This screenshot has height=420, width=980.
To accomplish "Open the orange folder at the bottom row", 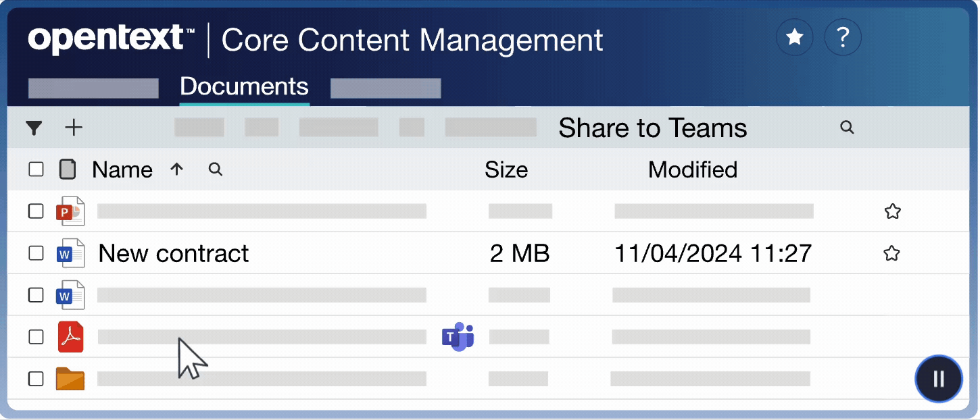I will click(x=70, y=379).
